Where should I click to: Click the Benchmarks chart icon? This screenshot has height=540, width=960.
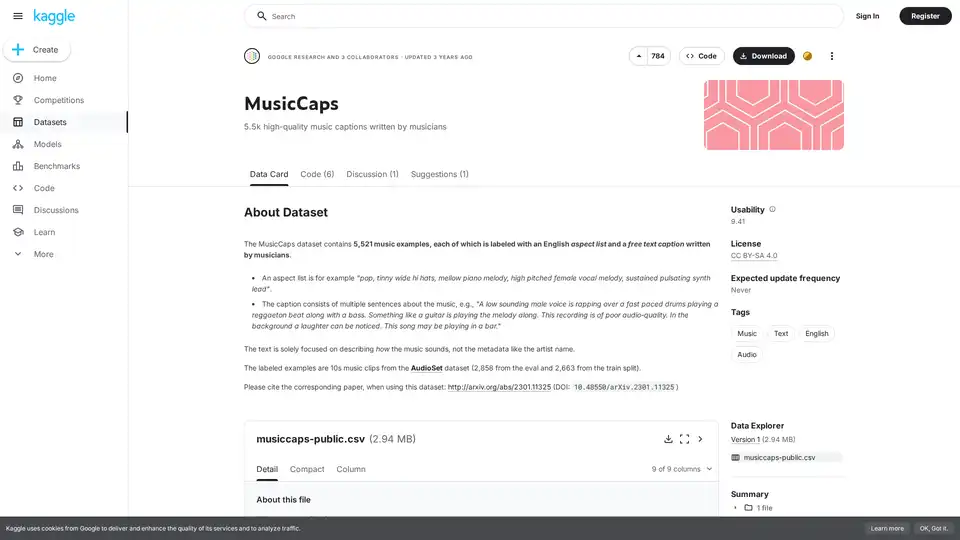point(18,166)
